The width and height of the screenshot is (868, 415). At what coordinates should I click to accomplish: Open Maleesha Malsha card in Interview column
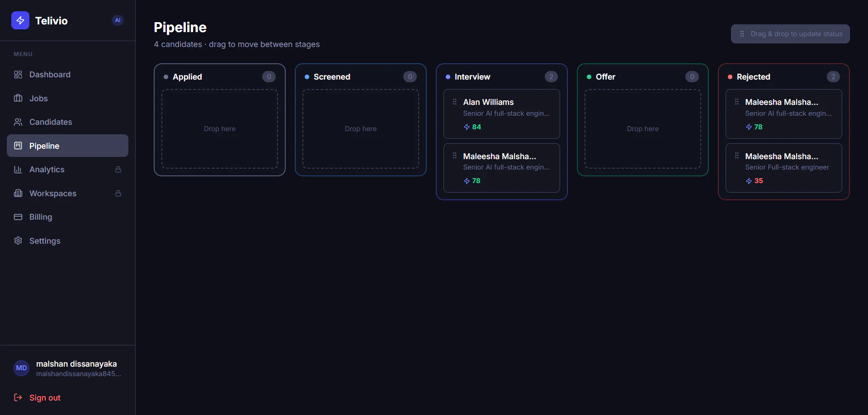[502, 168]
